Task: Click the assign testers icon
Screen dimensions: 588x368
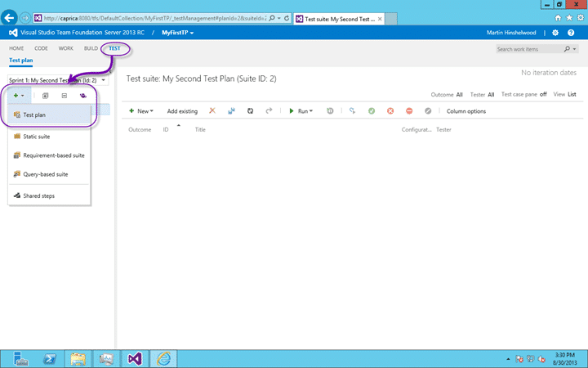Action: [x=231, y=110]
